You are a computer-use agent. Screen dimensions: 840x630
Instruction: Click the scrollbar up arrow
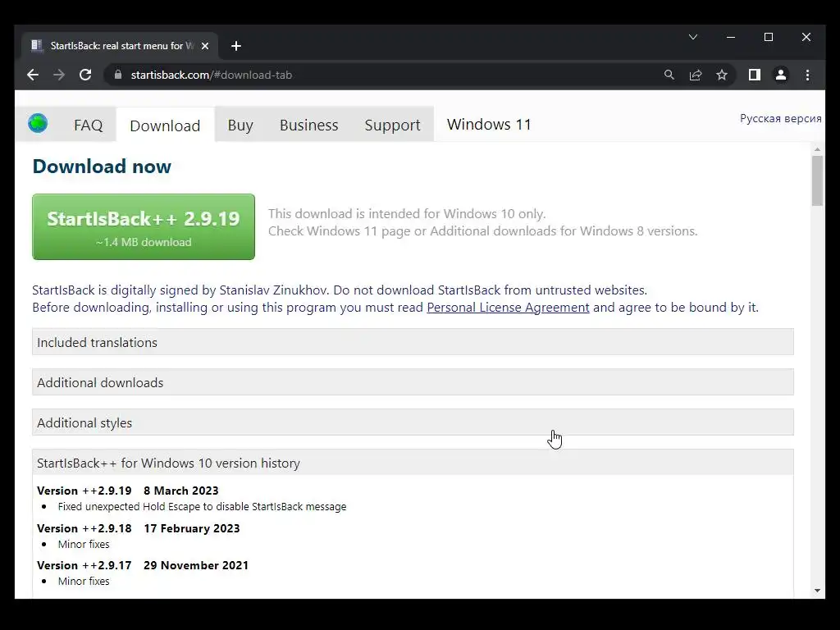coord(817,149)
